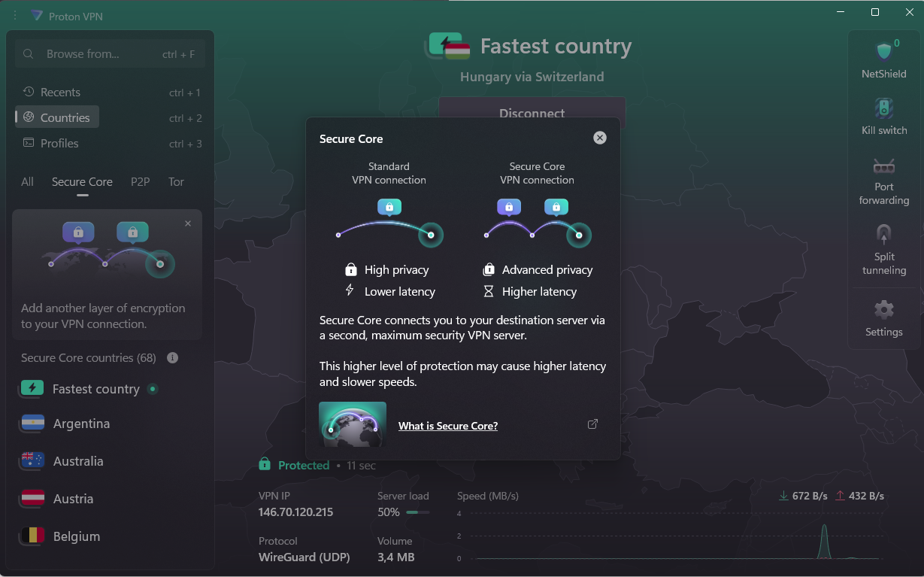
Task: Open the Kill switch option
Action: (884, 117)
